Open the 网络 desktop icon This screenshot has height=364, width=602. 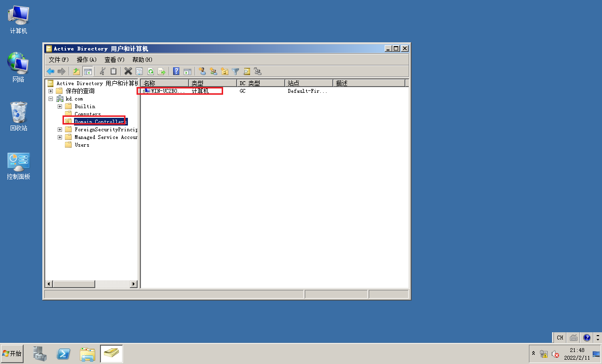tap(19, 68)
